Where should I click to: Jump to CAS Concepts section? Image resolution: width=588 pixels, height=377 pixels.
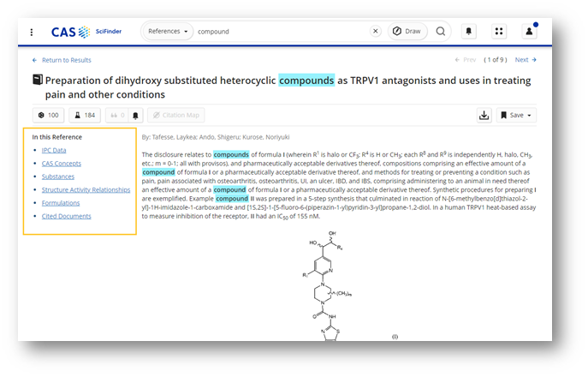pos(62,164)
